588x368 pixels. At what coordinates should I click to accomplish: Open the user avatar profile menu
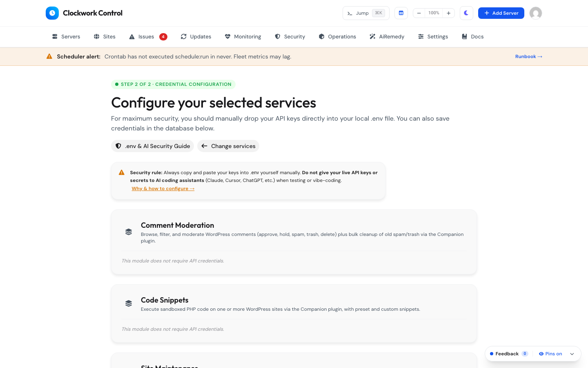536,13
